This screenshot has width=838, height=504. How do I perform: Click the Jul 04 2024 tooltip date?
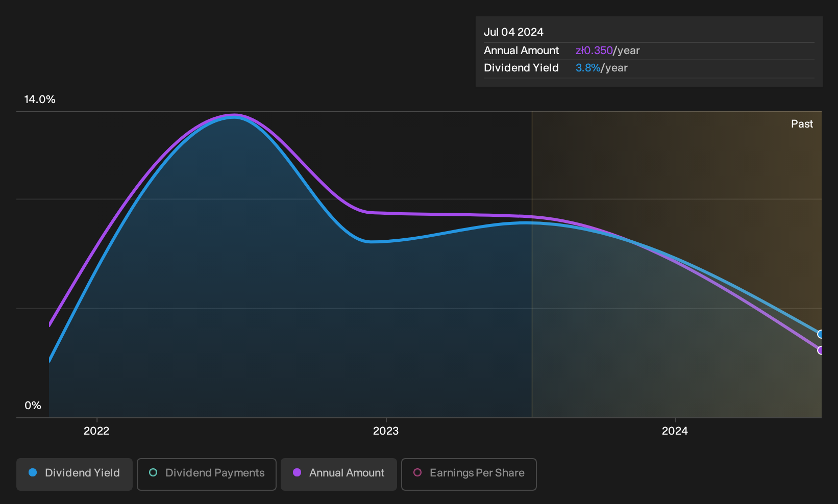513,32
